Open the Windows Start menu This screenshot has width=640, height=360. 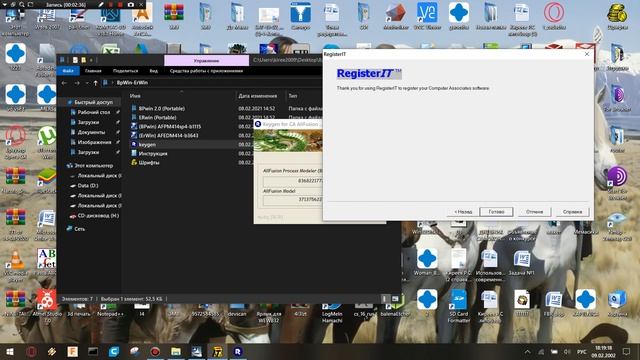coord(10,351)
